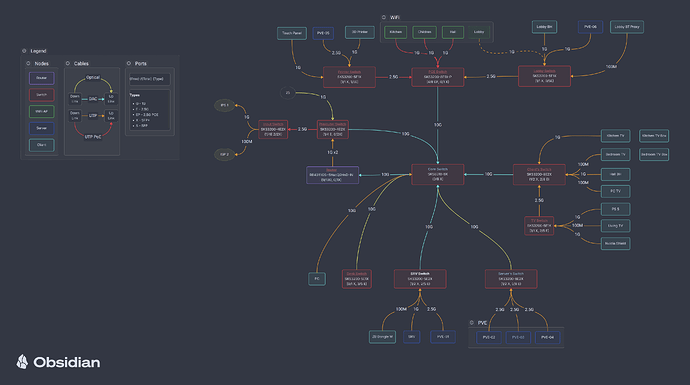Select the Core Switch node
The image size is (690, 385).
[x=437, y=175]
